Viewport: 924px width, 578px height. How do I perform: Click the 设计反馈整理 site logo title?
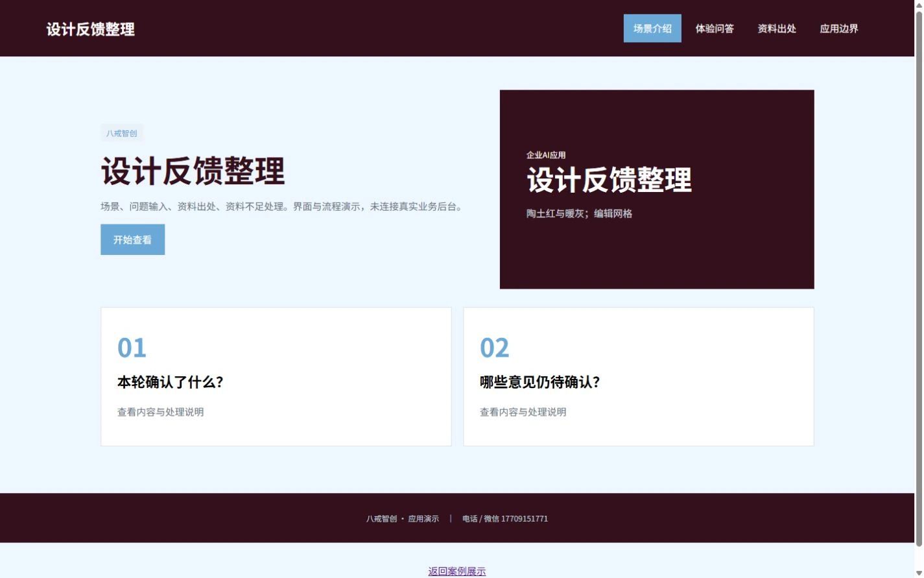(x=91, y=29)
